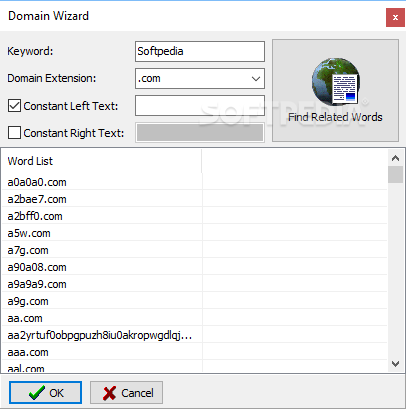Click the word list scrollbar thumb
This screenshot has height=409, width=406.
tap(395, 175)
